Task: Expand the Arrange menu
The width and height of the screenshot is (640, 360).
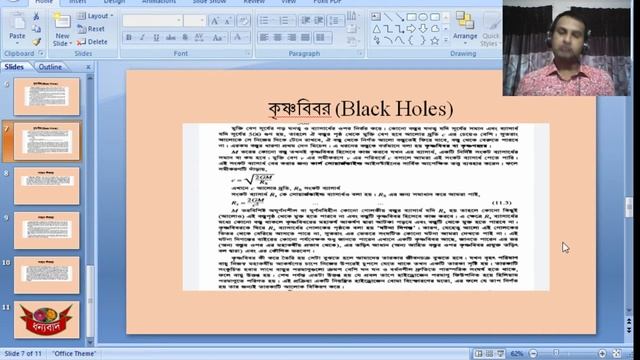Action: tap(464, 28)
